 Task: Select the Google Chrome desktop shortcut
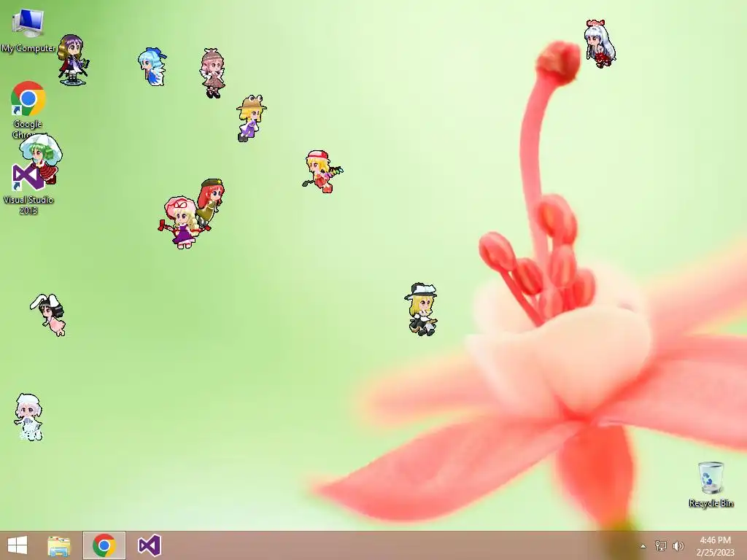point(28,109)
